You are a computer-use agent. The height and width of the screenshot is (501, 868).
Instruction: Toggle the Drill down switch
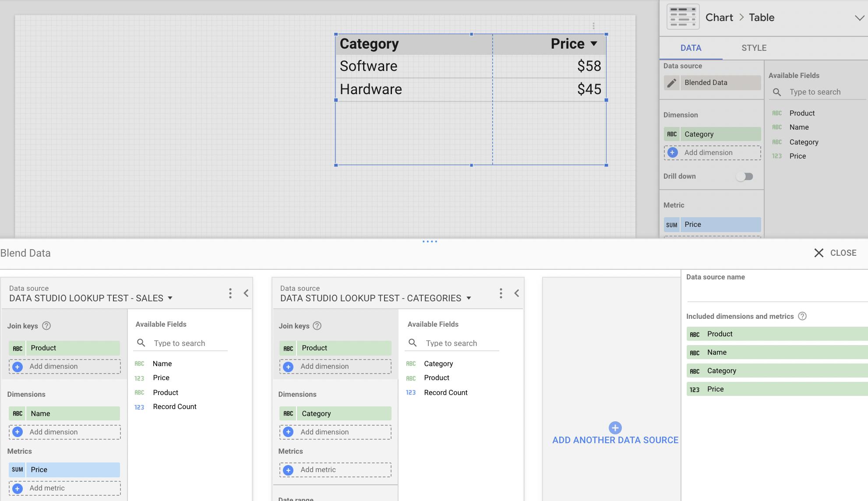point(745,176)
